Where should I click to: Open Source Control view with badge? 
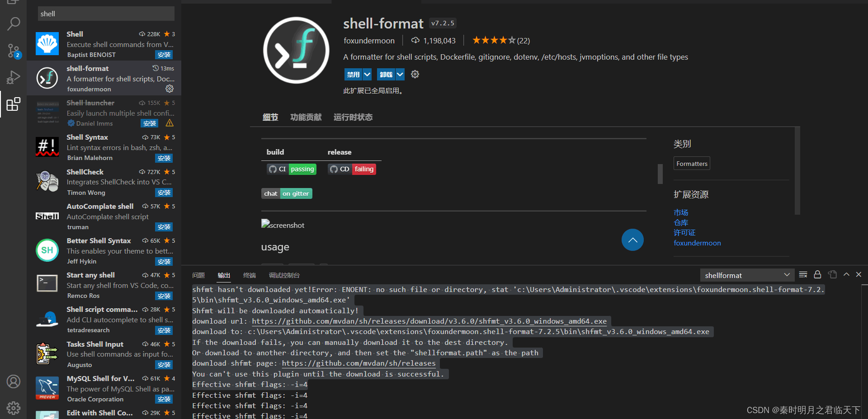click(14, 51)
